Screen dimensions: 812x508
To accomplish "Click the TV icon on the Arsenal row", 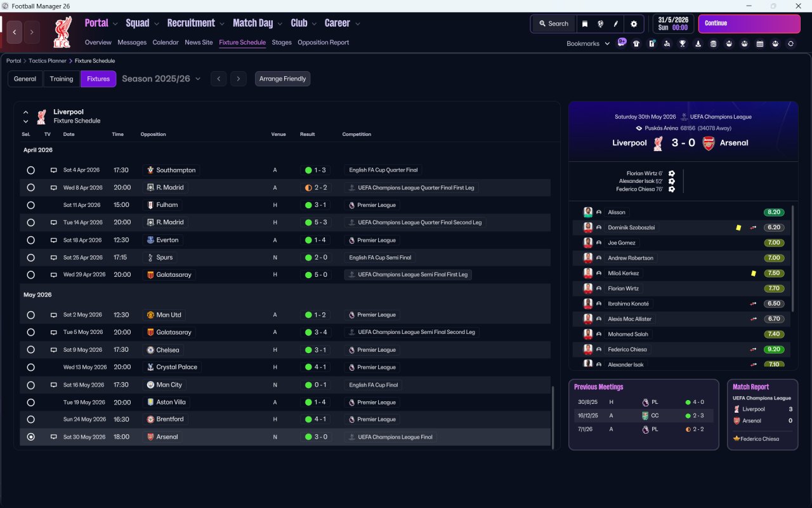I will pyautogui.click(x=53, y=437).
